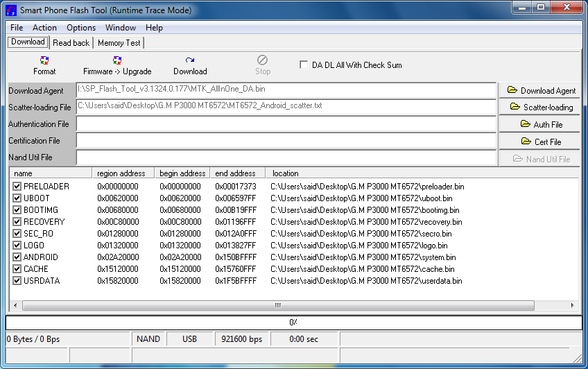Select the secro.bin location path
Image resolution: width=588 pixels, height=369 pixels.
361,234
